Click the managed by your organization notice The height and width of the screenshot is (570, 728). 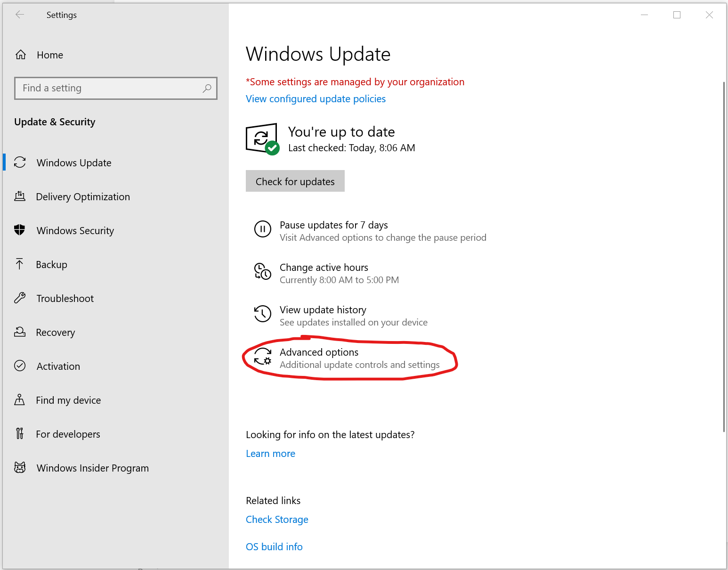355,81
